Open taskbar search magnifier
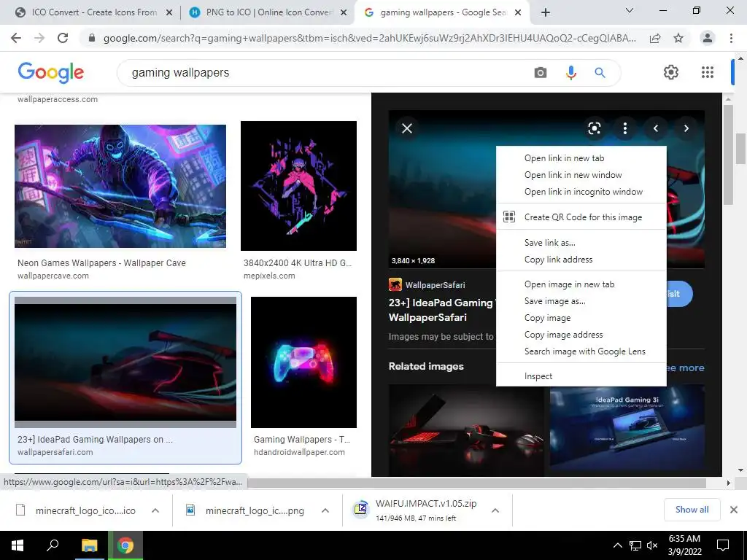Image resolution: width=747 pixels, height=560 pixels. click(x=53, y=545)
